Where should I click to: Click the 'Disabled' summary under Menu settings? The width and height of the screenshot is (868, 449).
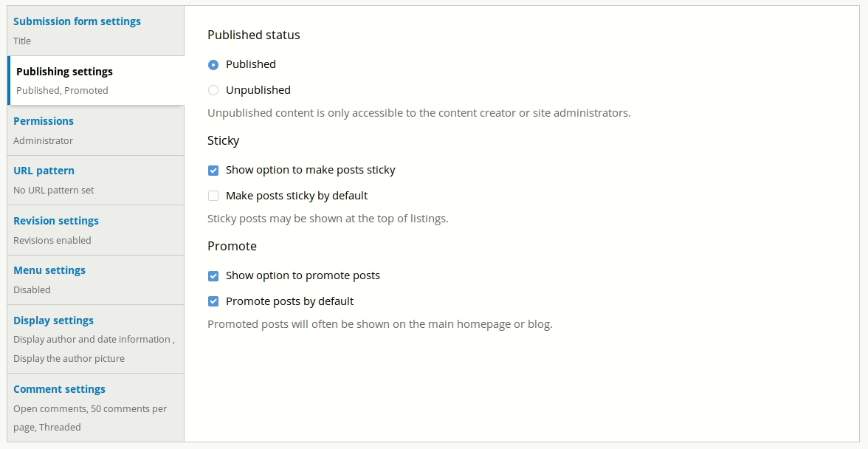32,289
